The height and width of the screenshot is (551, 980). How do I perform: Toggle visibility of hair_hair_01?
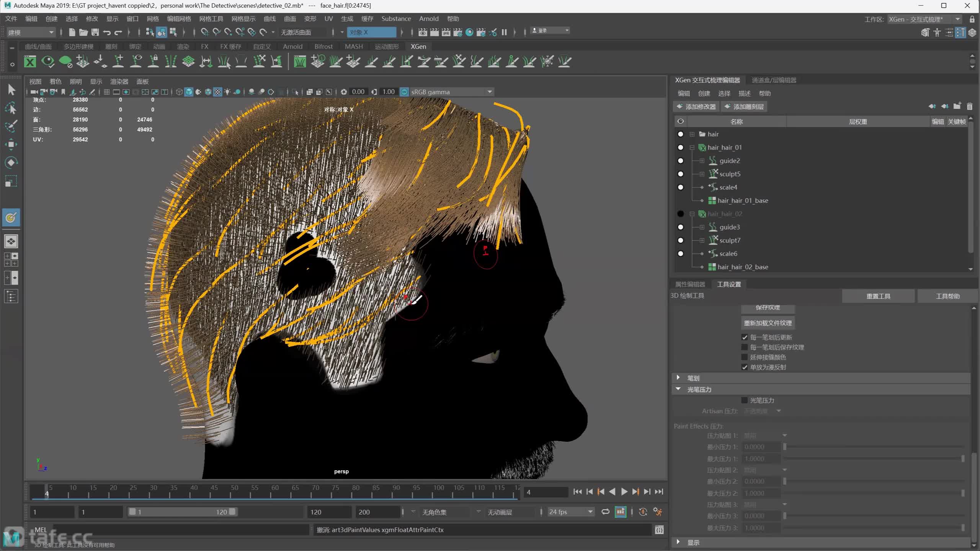point(680,147)
